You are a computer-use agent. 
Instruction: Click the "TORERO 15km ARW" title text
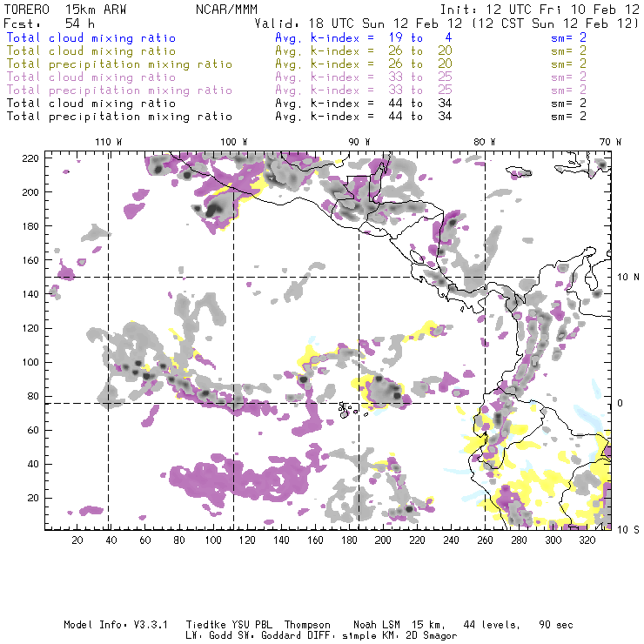point(65,10)
